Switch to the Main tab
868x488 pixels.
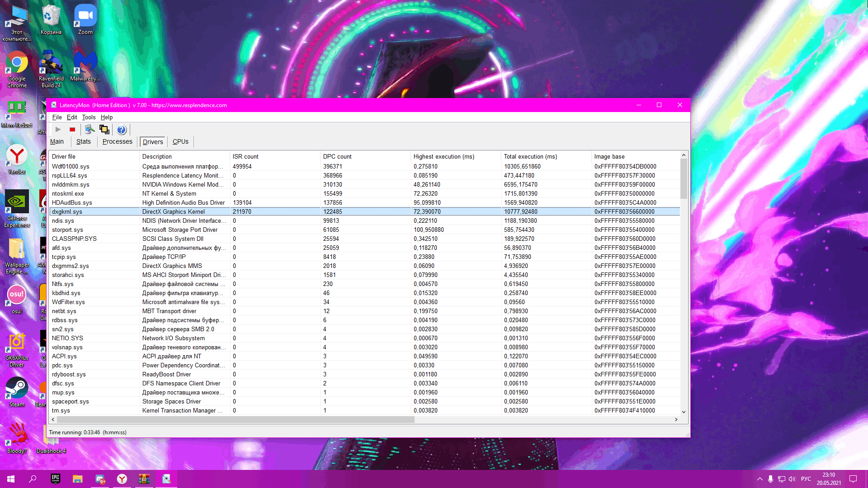click(x=57, y=141)
